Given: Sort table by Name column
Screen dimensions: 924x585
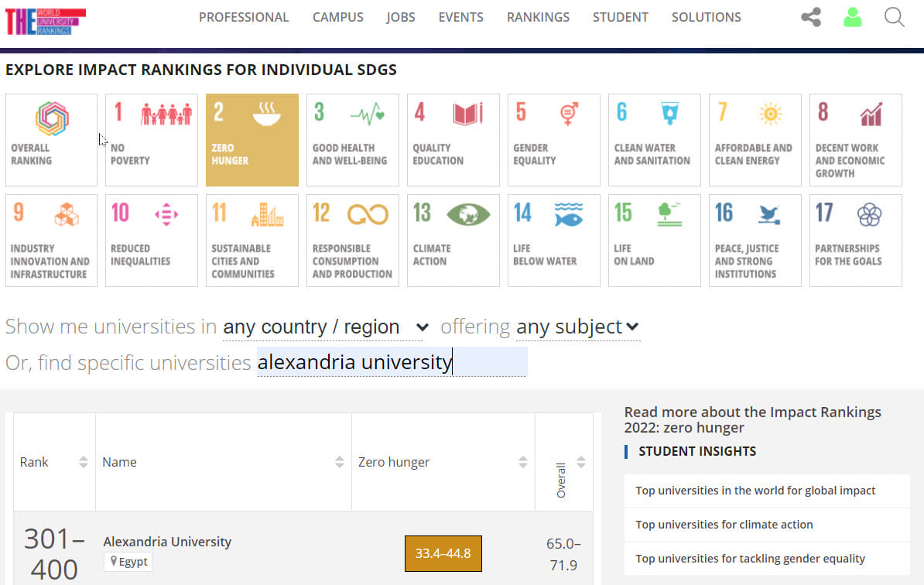Looking at the screenshot, I should click(339, 462).
